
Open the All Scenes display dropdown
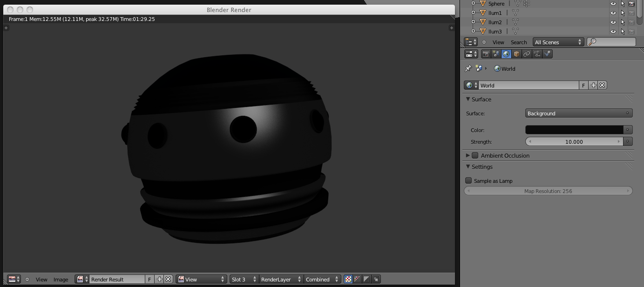[558, 42]
